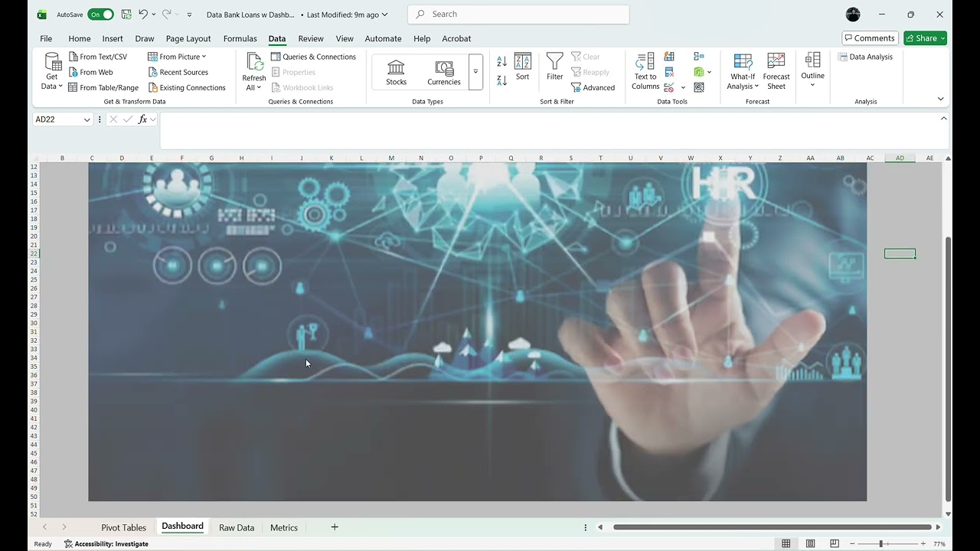
Task: Open Recent Sources
Action: [x=178, y=72]
